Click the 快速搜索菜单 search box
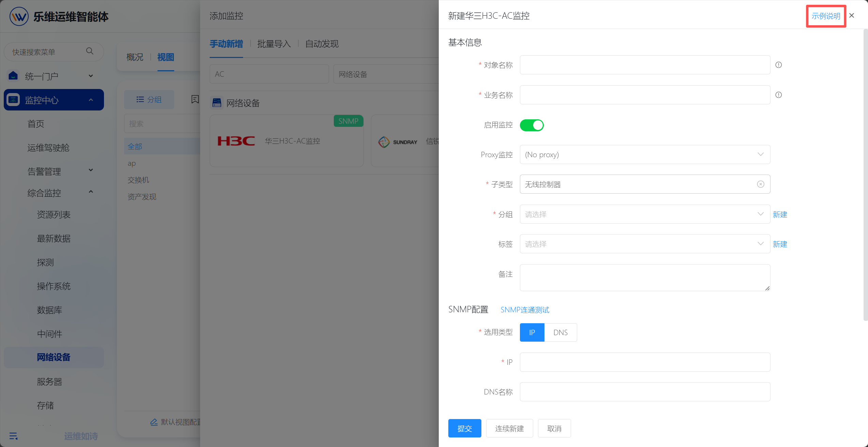 [x=54, y=51]
